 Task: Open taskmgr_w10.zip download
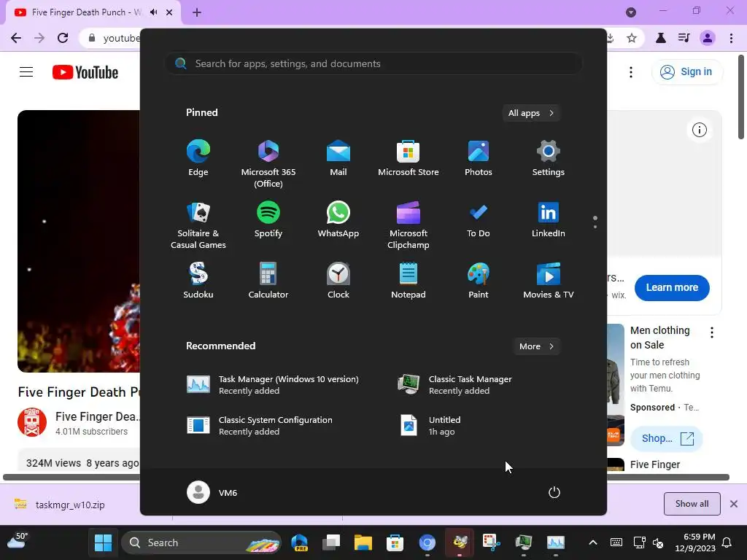[x=60, y=505]
